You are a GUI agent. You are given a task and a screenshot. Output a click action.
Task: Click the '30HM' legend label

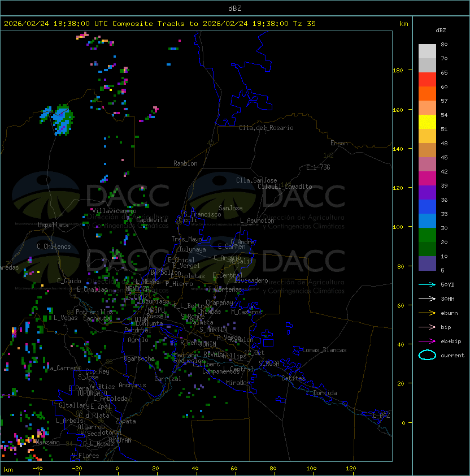tap(447, 299)
